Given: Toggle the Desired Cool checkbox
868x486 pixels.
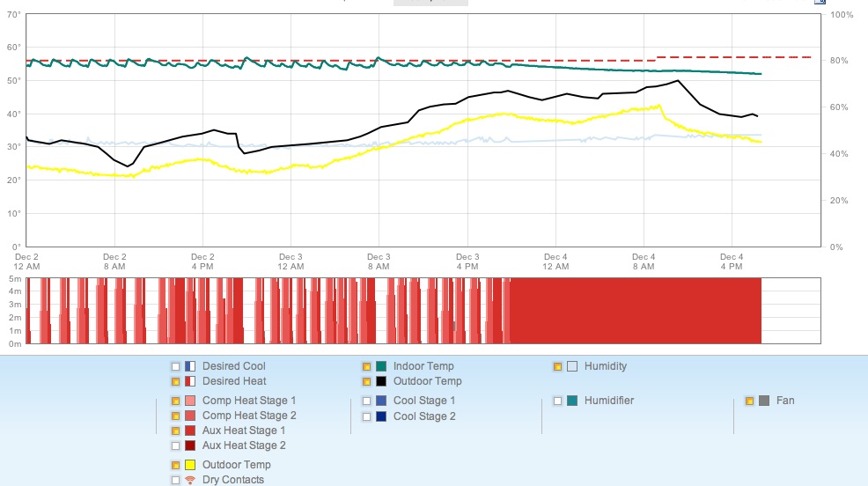Looking at the screenshot, I should click(175, 366).
